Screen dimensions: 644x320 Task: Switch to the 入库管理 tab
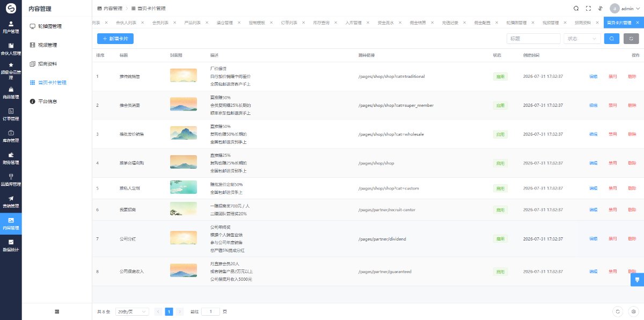(354, 23)
